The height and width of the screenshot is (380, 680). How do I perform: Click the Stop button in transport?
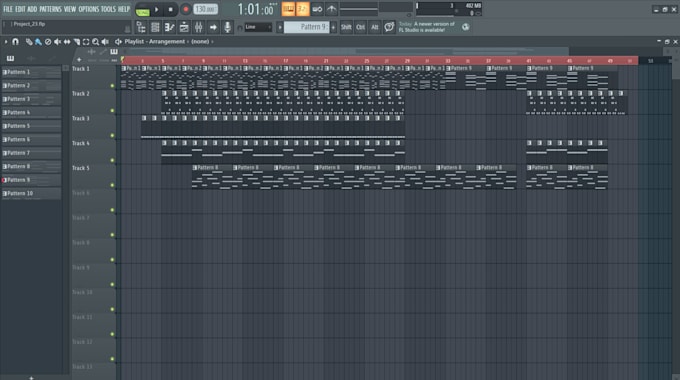coord(170,9)
